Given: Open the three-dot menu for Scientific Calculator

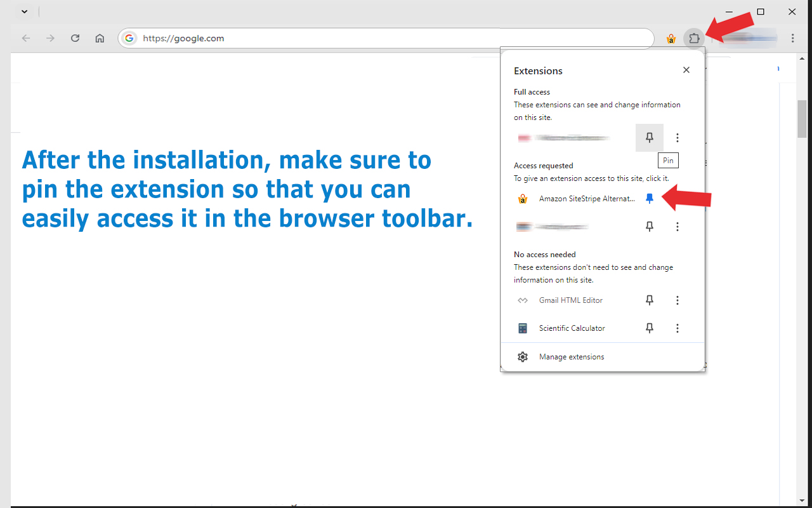Looking at the screenshot, I should click(678, 328).
